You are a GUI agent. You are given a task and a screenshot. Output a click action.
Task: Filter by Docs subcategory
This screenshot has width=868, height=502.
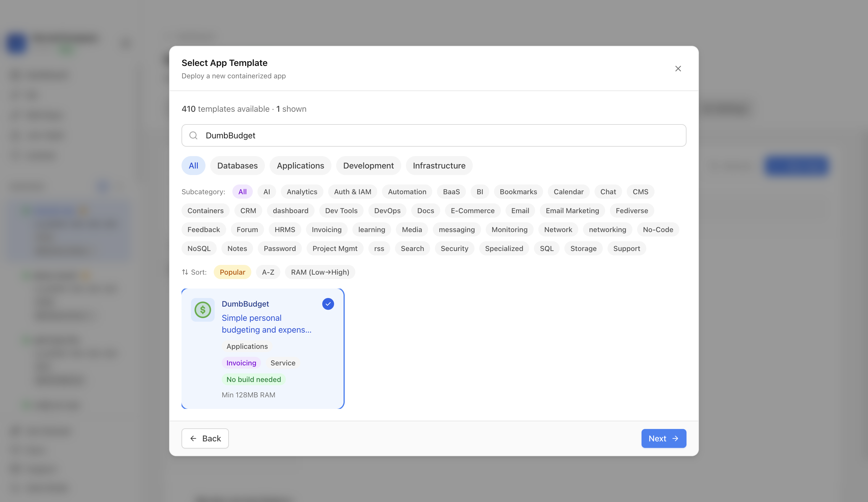point(425,210)
